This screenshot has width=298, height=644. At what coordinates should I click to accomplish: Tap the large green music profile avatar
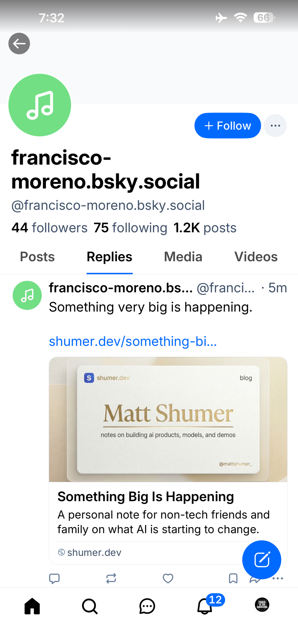40,105
